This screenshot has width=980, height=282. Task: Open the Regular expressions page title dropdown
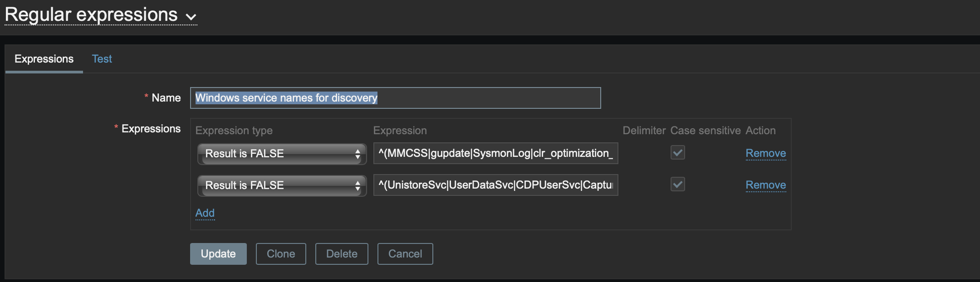pyautogui.click(x=101, y=15)
